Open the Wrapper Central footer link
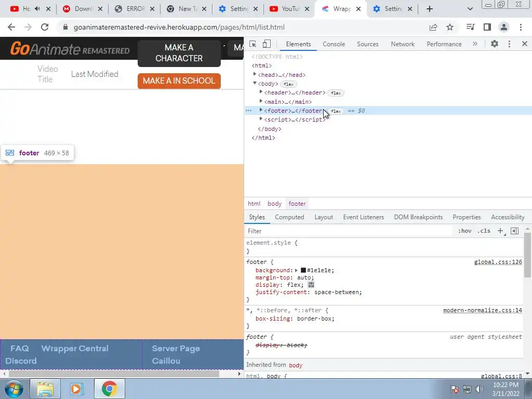532x399 pixels. coord(75,349)
